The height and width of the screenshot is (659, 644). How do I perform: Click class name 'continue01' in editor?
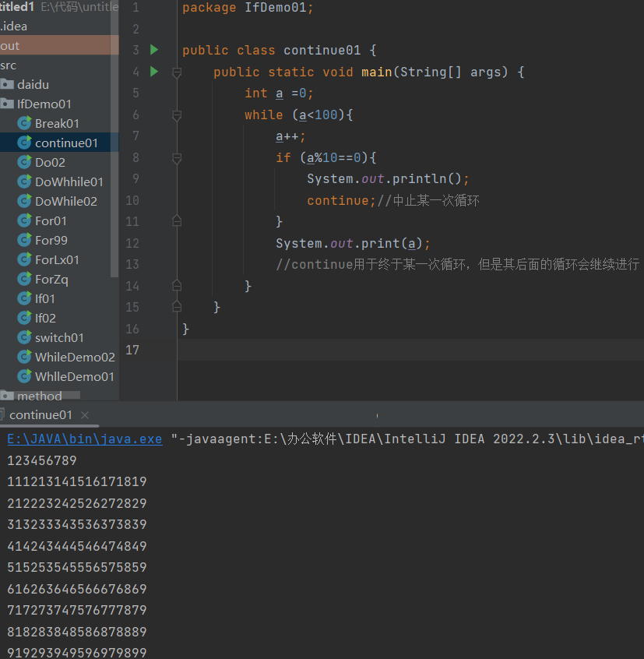322,50
